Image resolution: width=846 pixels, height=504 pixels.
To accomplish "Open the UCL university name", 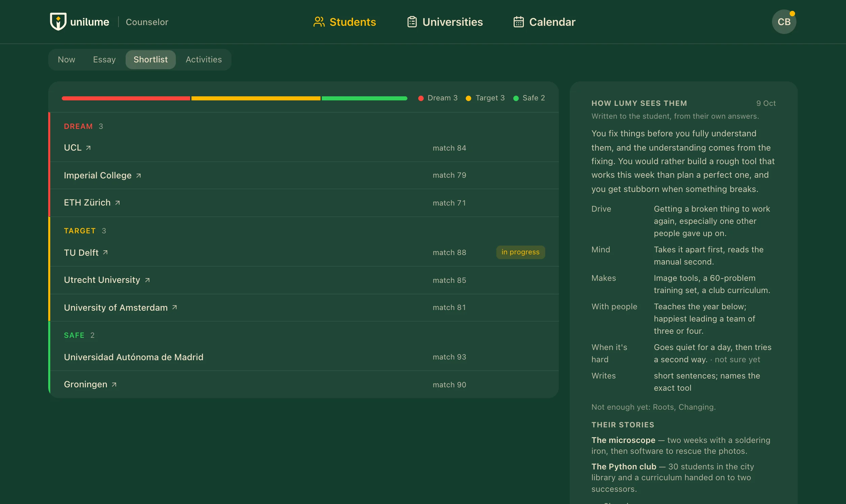I will tap(73, 148).
